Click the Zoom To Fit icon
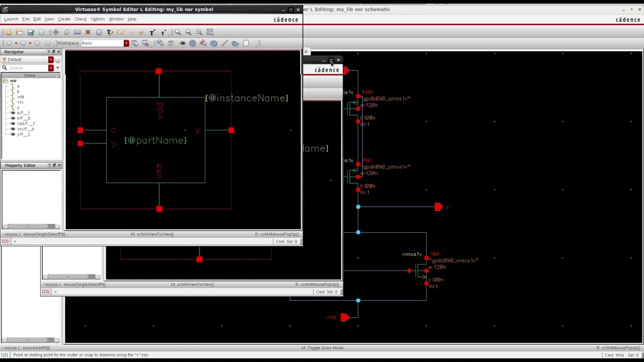 pyautogui.click(x=199, y=32)
